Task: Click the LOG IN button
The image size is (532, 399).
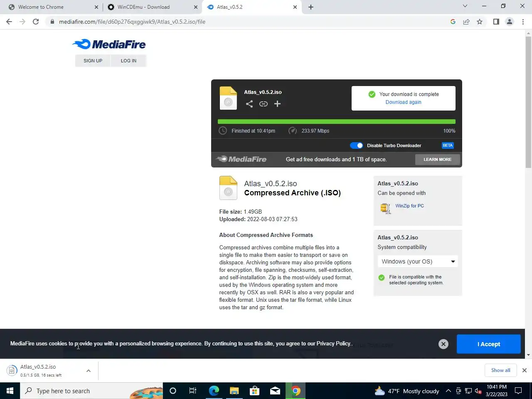Action: pyautogui.click(x=128, y=61)
